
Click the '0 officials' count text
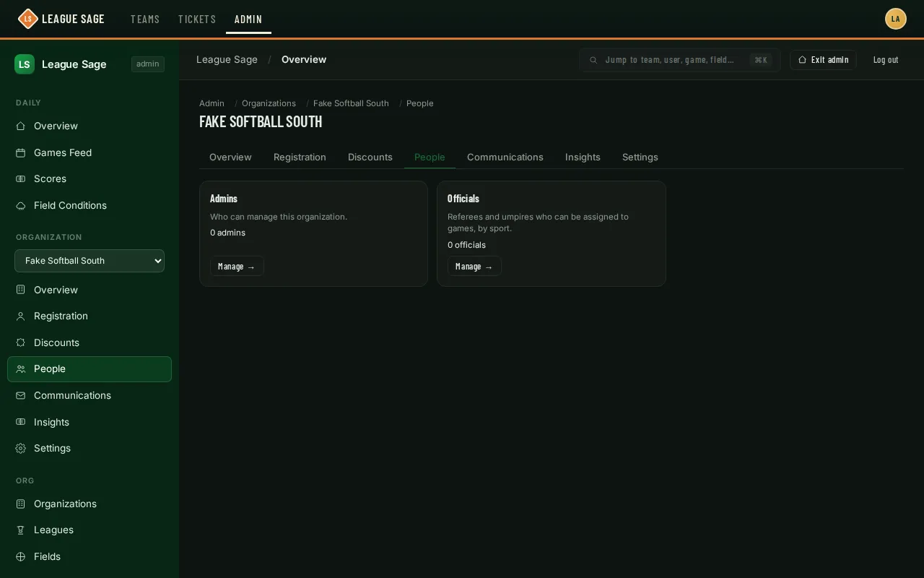pyautogui.click(x=466, y=245)
